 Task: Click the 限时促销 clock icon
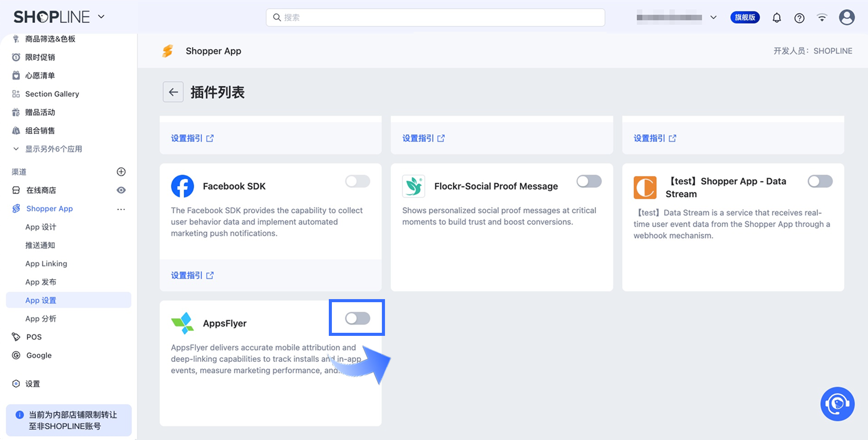(x=16, y=57)
